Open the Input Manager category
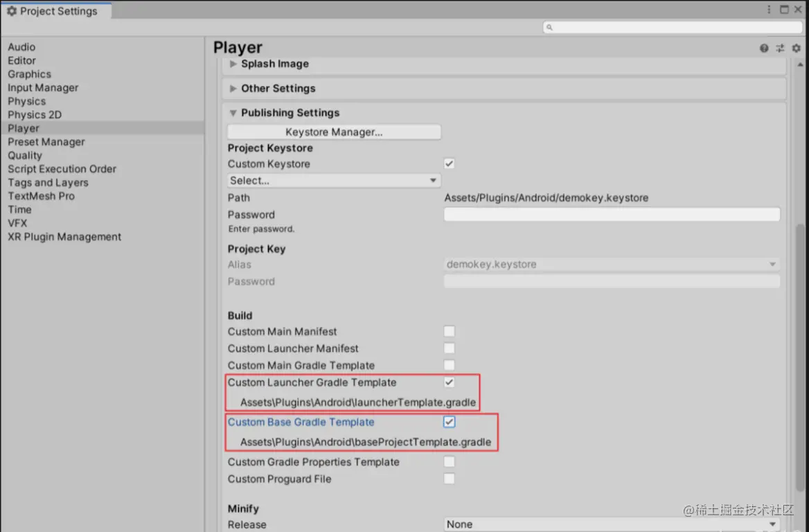809x532 pixels. (43, 88)
